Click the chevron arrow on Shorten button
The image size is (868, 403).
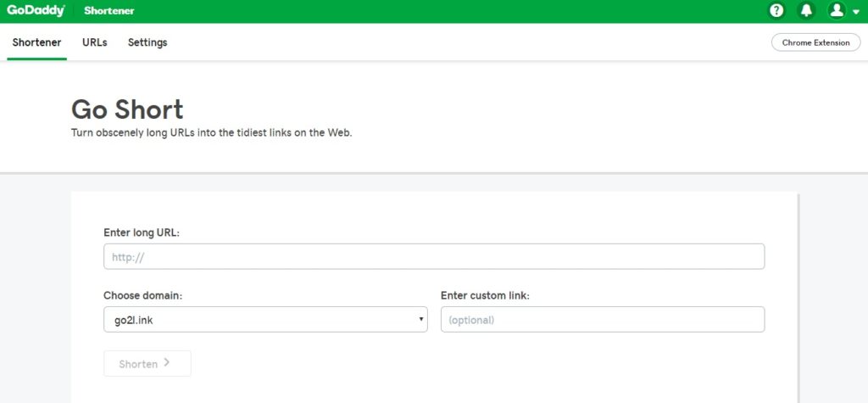pyautogui.click(x=167, y=362)
